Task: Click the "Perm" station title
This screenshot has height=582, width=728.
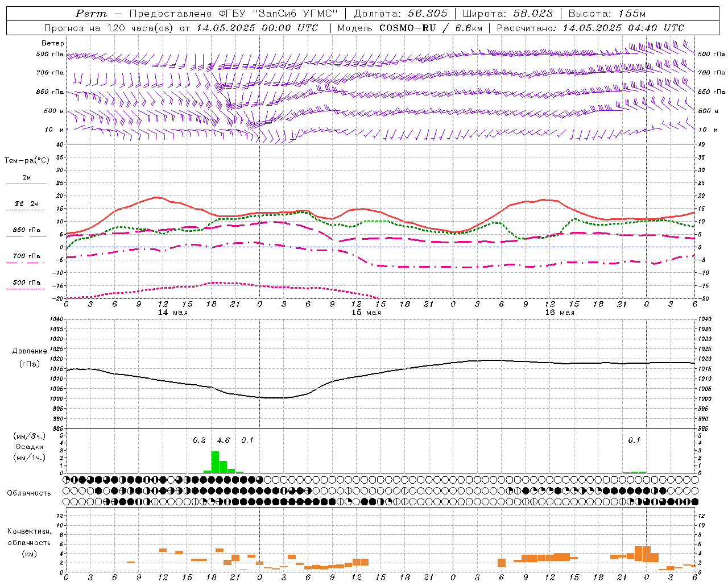Action: [x=91, y=14]
